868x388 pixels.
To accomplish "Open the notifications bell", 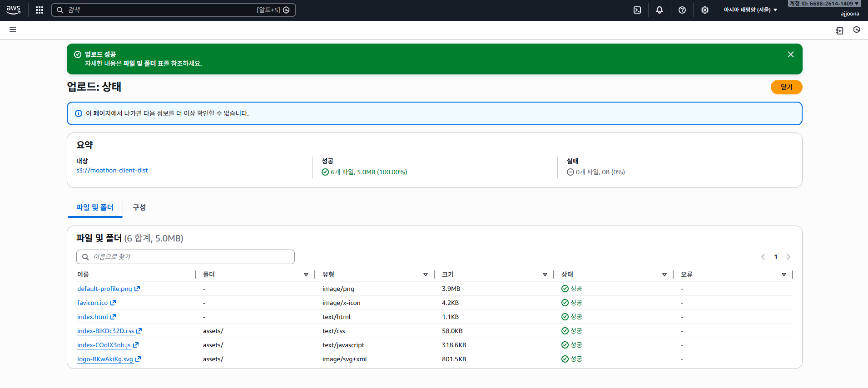I will pos(659,10).
